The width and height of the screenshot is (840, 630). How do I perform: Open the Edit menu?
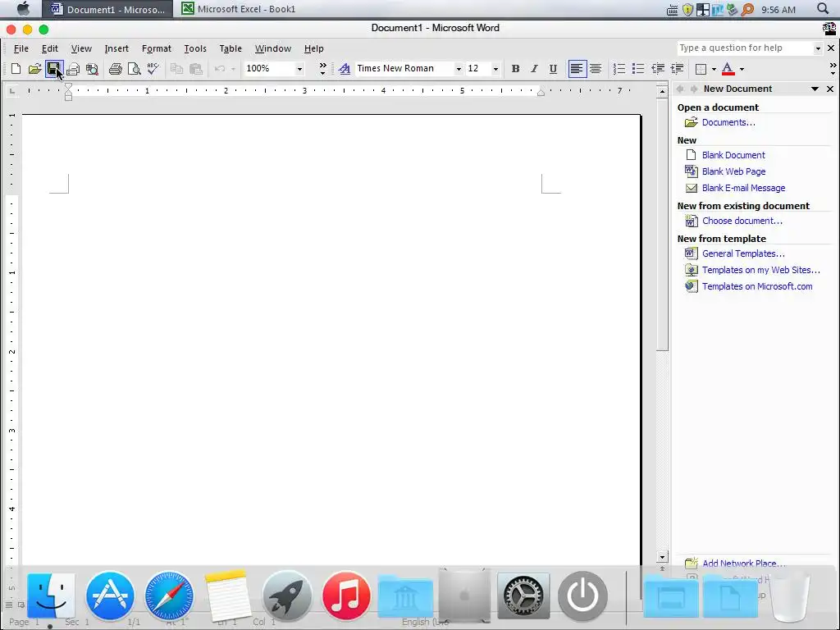(x=50, y=48)
